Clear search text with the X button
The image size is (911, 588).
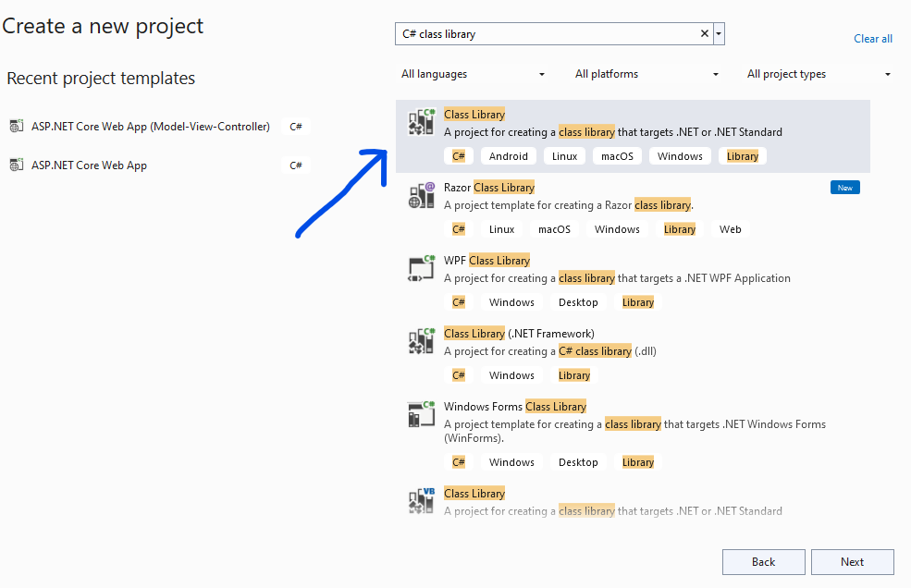[705, 34]
